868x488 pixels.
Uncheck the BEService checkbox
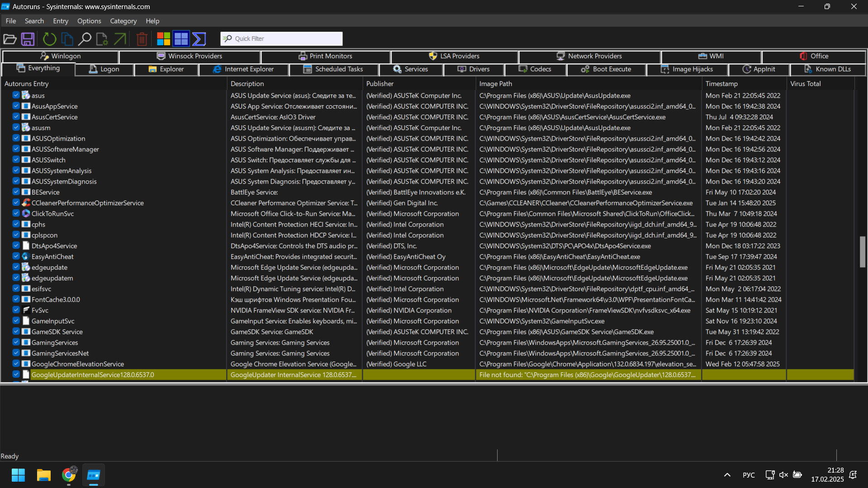click(x=16, y=192)
